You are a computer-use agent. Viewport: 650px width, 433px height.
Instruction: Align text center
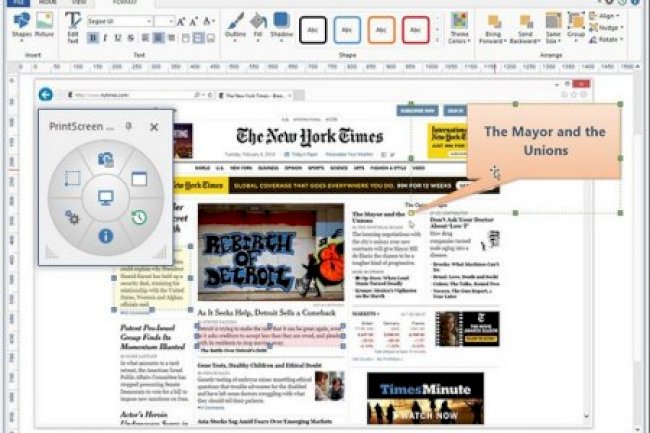(x=158, y=38)
